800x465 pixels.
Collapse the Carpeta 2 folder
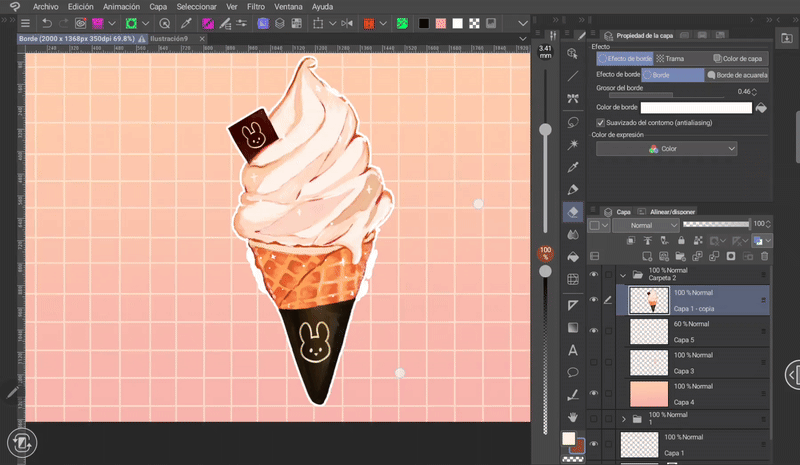(x=623, y=274)
